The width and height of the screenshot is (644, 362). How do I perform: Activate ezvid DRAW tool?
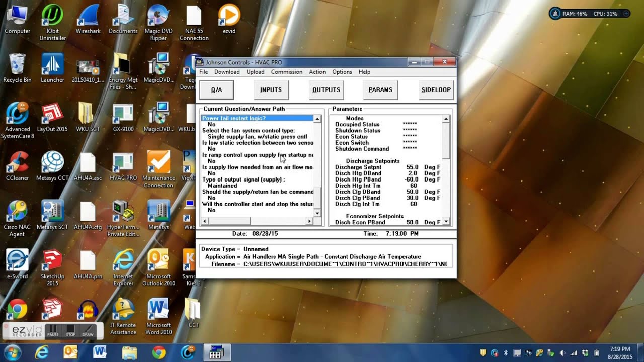coord(88,330)
